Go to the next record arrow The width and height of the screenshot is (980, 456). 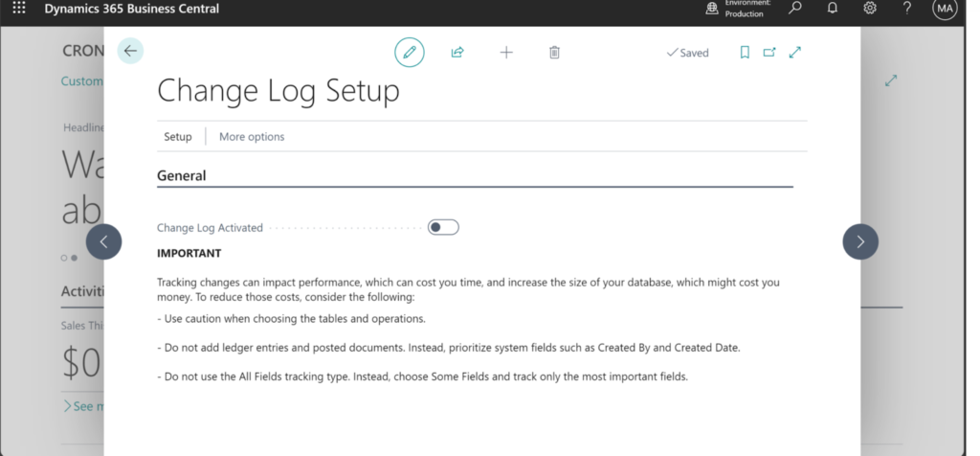[x=860, y=241]
